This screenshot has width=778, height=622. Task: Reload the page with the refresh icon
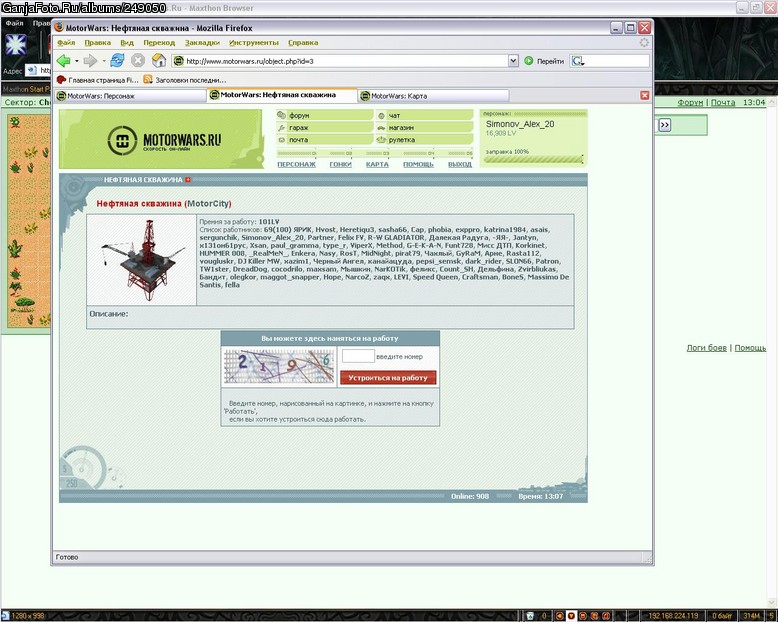[x=117, y=61]
